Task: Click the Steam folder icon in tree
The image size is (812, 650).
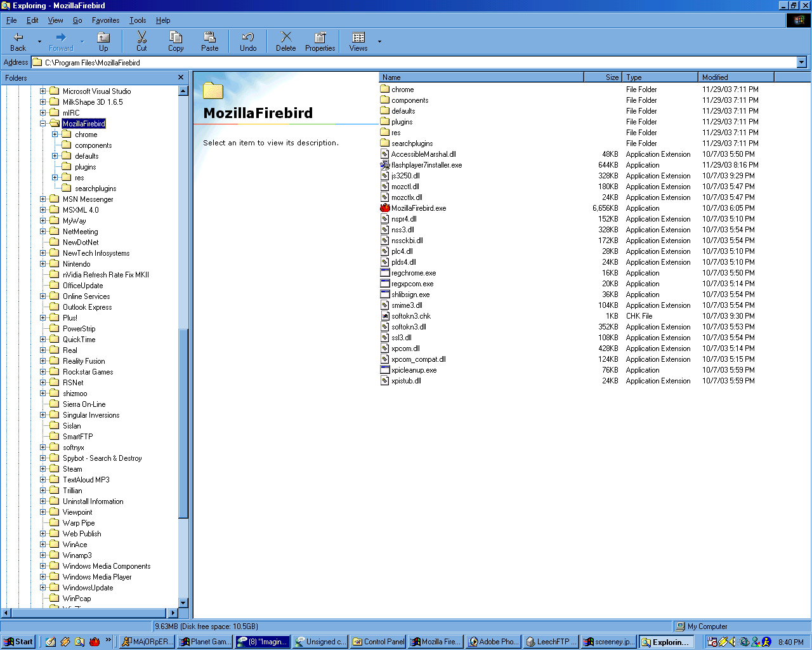Action: (x=55, y=469)
